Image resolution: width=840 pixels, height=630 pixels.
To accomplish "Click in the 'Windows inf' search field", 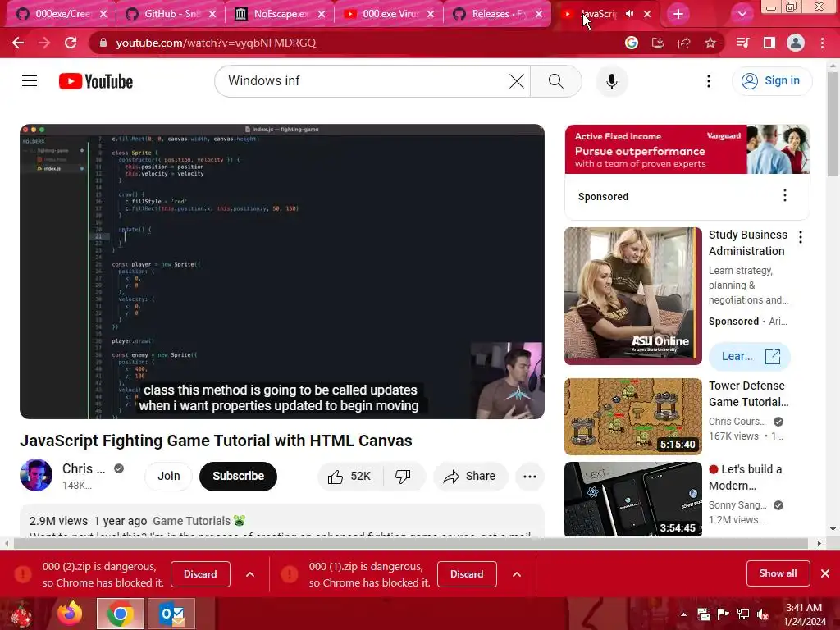I will [367, 81].
